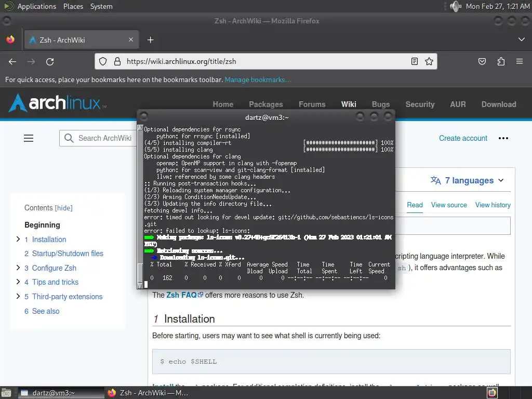Viewport: 532px width, 399px height.
Task: Click the volume speaker icon in panel
Action: [455, 6]
